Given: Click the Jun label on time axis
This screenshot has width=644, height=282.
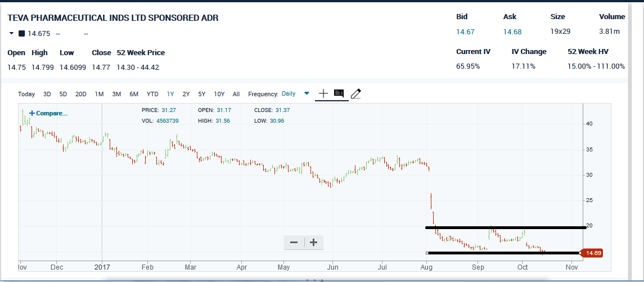Looking at the screenshot, I should 332,267.
